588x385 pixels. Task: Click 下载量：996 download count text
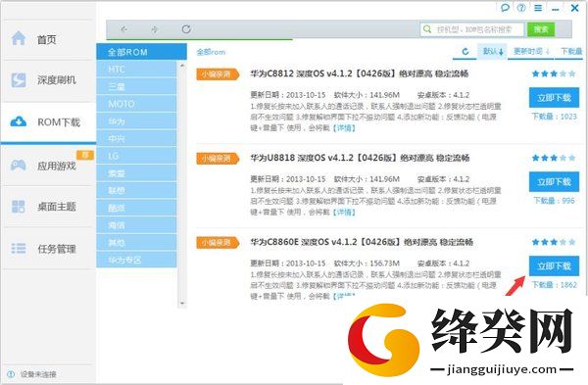555,201
